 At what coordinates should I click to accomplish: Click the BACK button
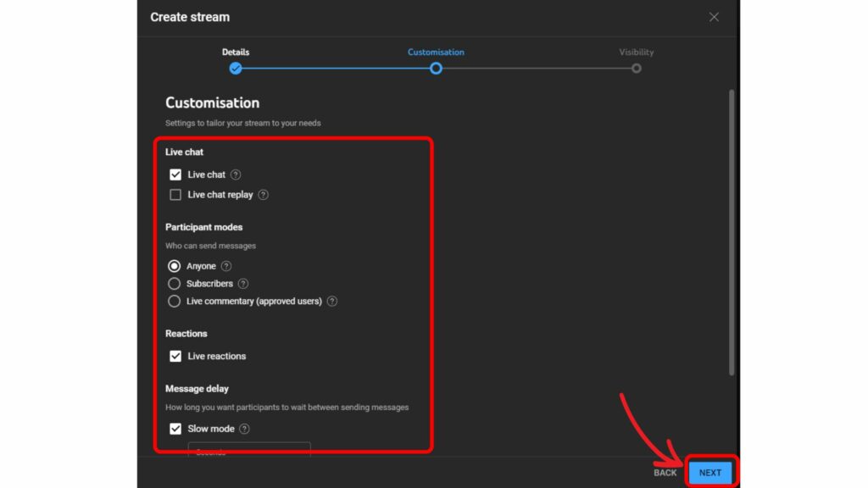(x=665, y=473)
